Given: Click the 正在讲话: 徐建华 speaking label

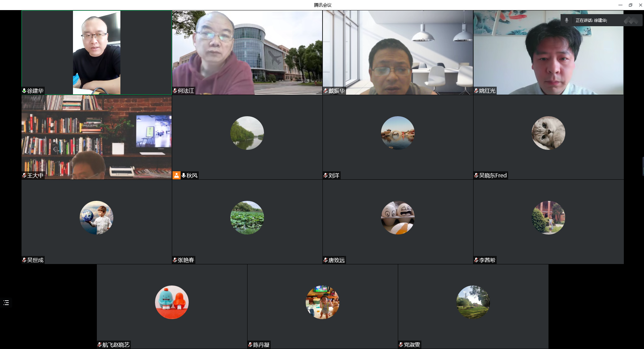Looking at the screenshot, I should point(591,20).
